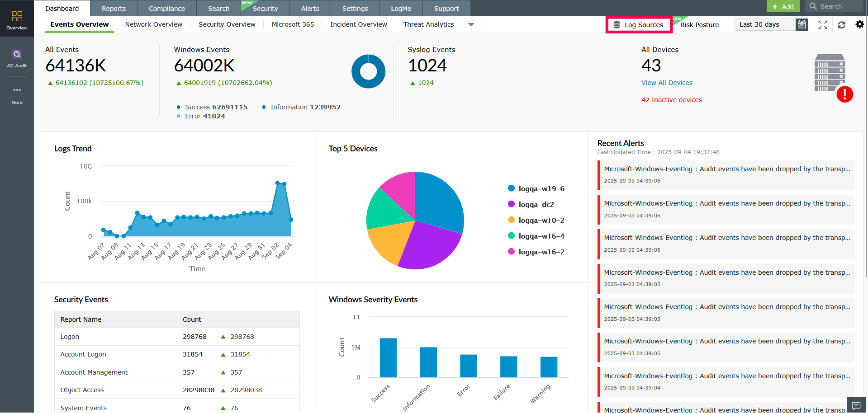Image resolution: width=868 pixels, height=413 pixels.
Task: Toggle the logqa-w10-2 legend entry
Action: click(x=541, y=221)
